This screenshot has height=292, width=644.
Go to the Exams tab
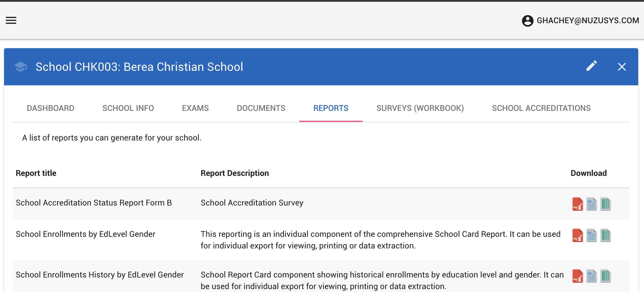point(195,108)
